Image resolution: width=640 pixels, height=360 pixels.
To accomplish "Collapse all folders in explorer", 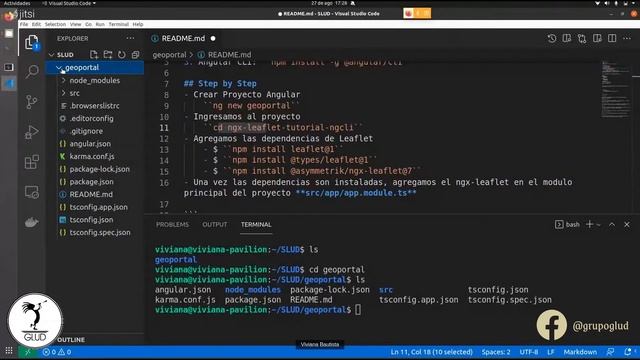I will pos(136,54).
